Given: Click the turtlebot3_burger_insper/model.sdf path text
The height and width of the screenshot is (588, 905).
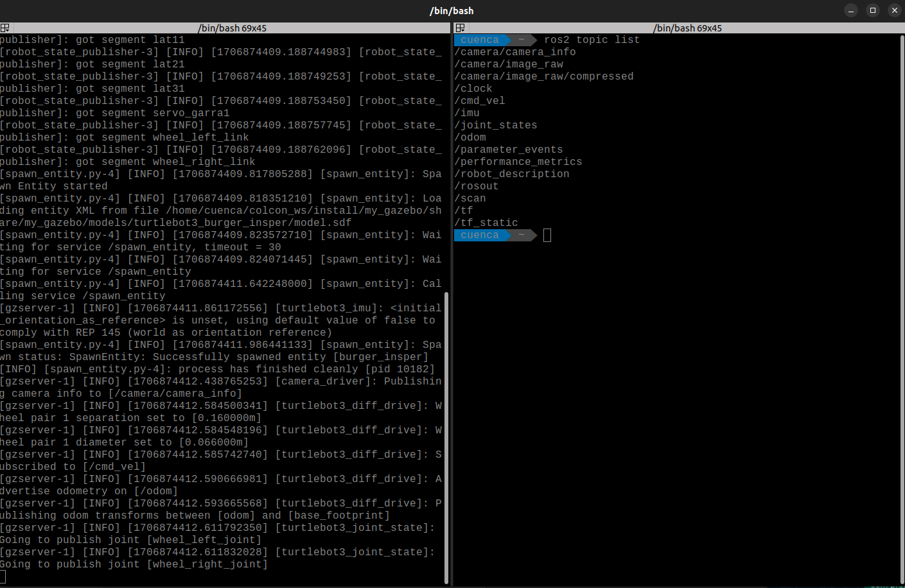Looking at the screenshot, I should point(176,223).
